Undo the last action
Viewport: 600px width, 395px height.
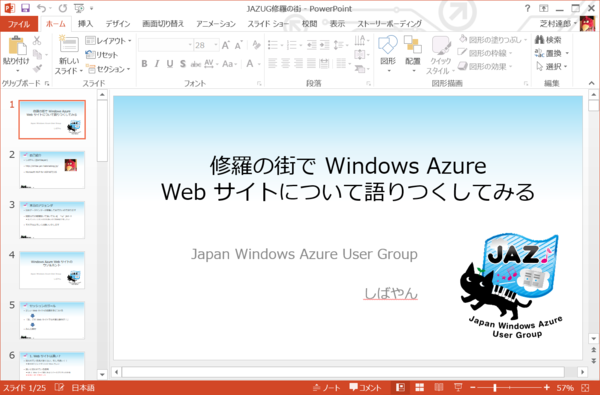click(x=42, y=8)
